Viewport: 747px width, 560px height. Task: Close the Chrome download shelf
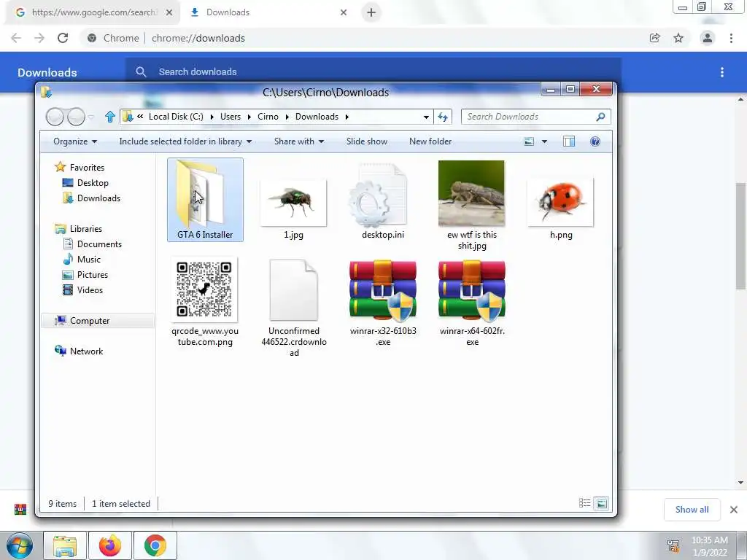click(x=734, y=510)
